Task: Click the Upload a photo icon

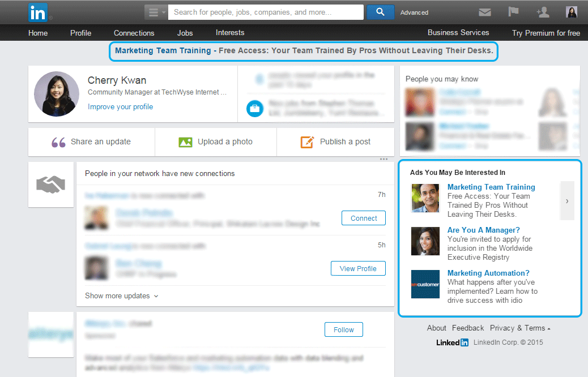Action: (185, 142)
